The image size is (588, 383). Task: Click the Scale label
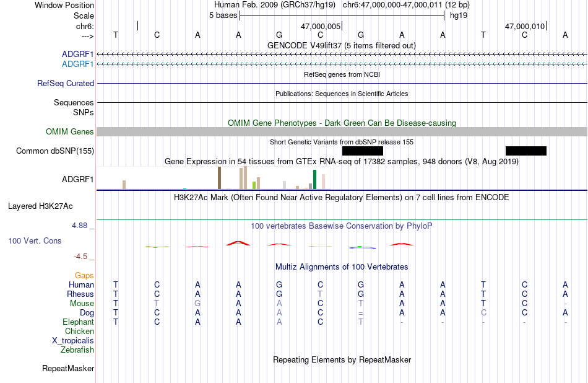coord(84,15)
